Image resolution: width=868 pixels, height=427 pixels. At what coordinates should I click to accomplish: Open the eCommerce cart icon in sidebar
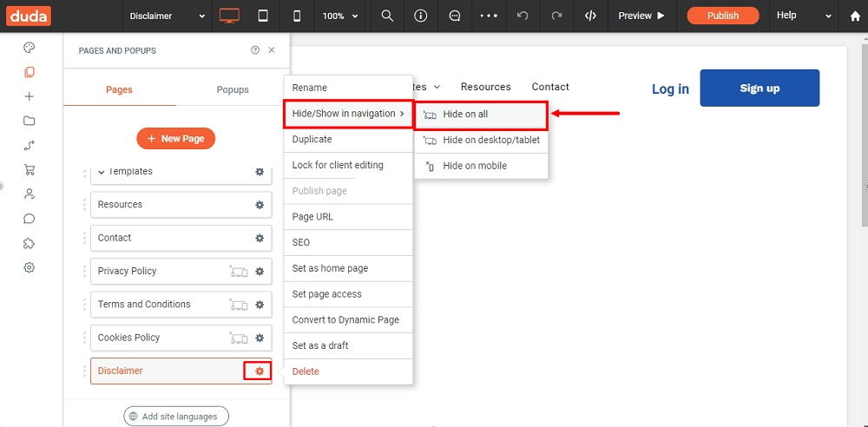30,169
